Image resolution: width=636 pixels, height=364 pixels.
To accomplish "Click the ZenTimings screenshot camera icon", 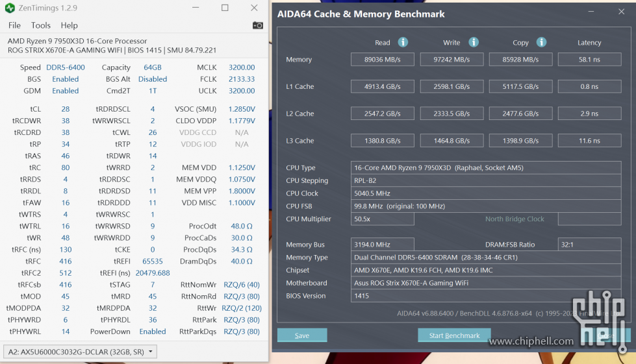I will tap(257, 25).
